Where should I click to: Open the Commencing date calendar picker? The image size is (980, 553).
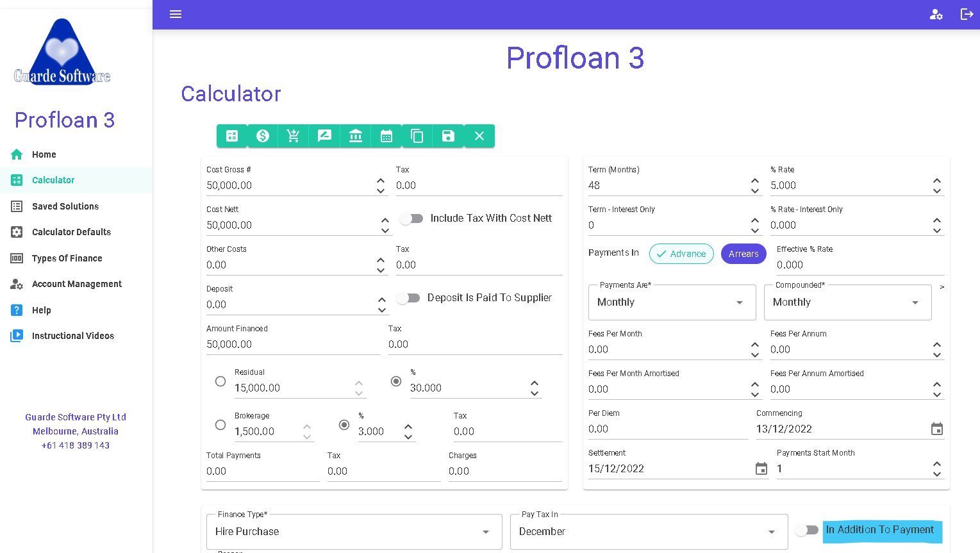937,429
